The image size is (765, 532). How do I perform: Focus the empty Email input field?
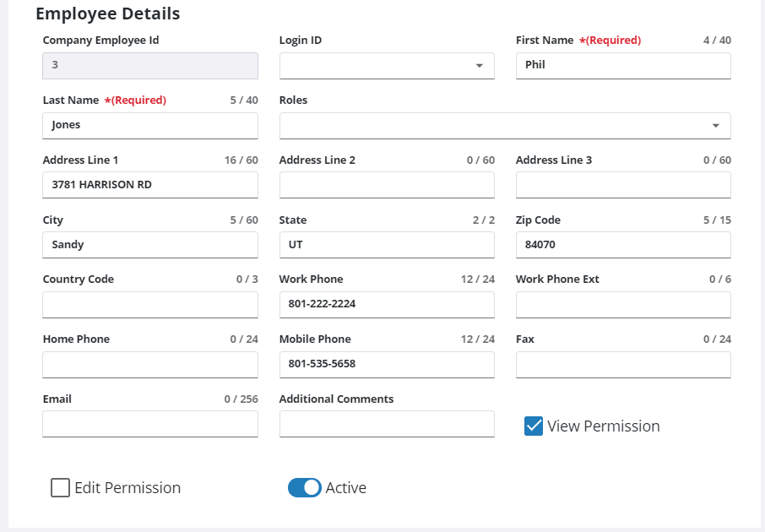click(x=150, y=424)
